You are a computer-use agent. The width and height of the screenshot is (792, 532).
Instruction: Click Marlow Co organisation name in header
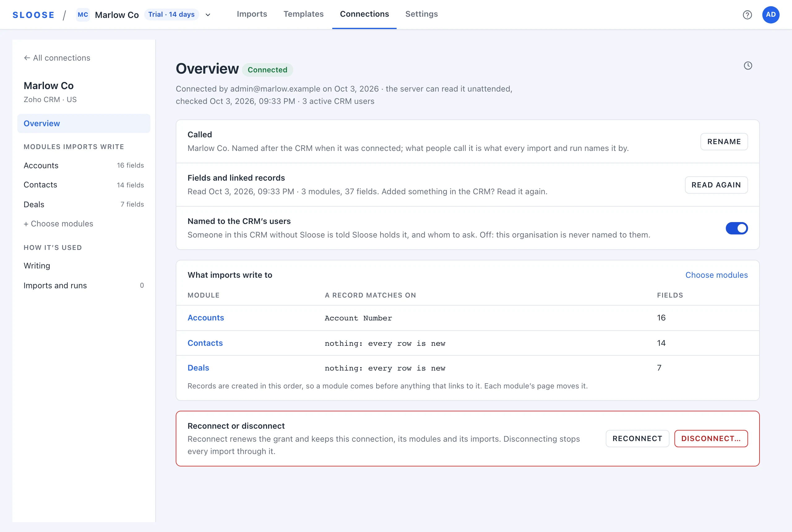(117, 15)
